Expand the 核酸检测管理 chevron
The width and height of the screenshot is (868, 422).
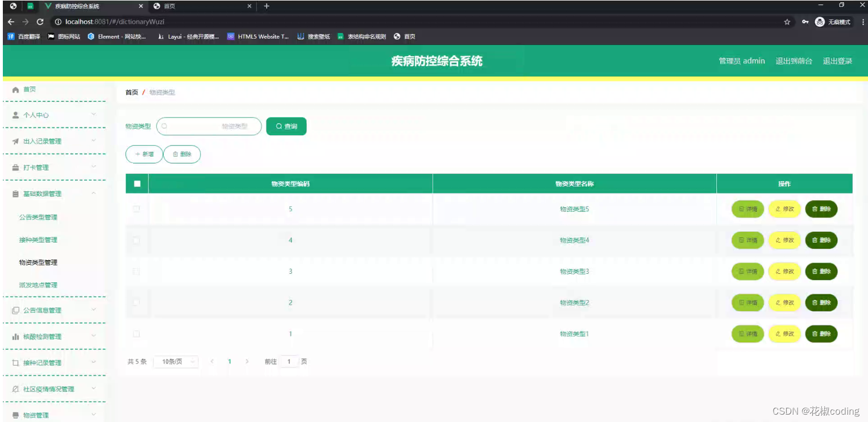click(x=94, y=336)
